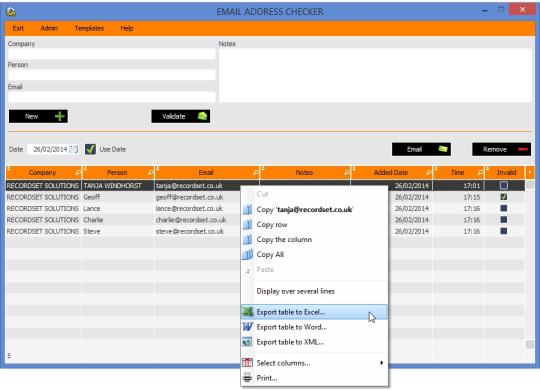Sort by Company column header
The height and width of the screenshot is (390, 540).
point(42,172)
